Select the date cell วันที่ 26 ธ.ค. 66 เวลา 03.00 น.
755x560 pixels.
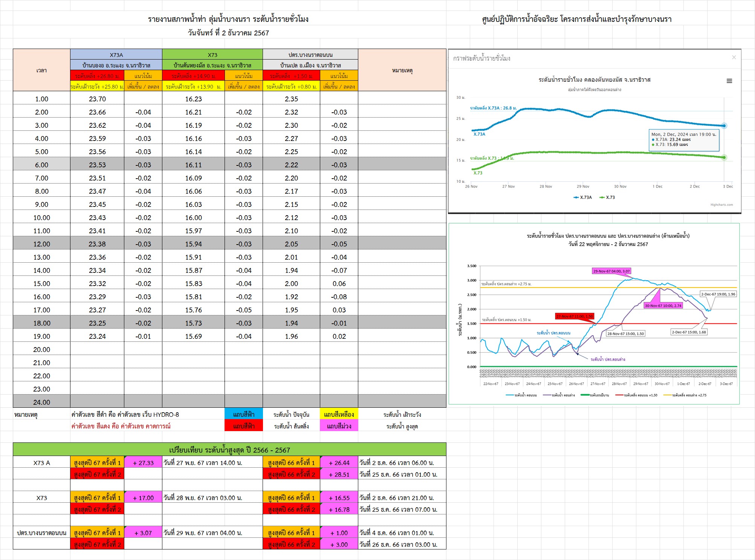click(402, 544)
